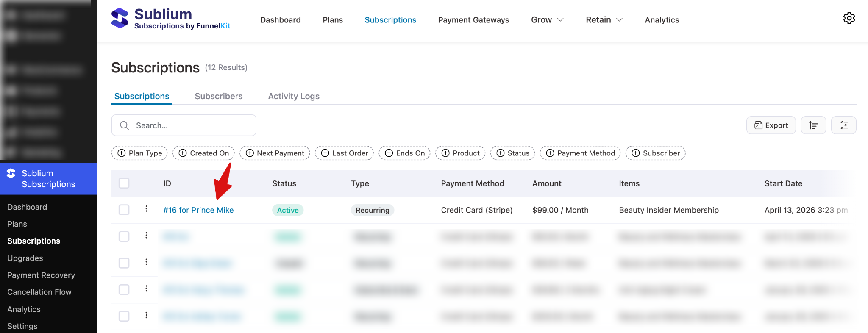
Task: Expand the Grow dropdown menu
Action: [547, 20]
